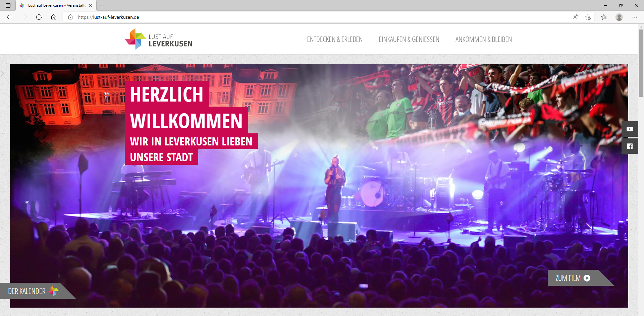
Task: Open the tab actions menu icon
Action: tap(8, 5)
